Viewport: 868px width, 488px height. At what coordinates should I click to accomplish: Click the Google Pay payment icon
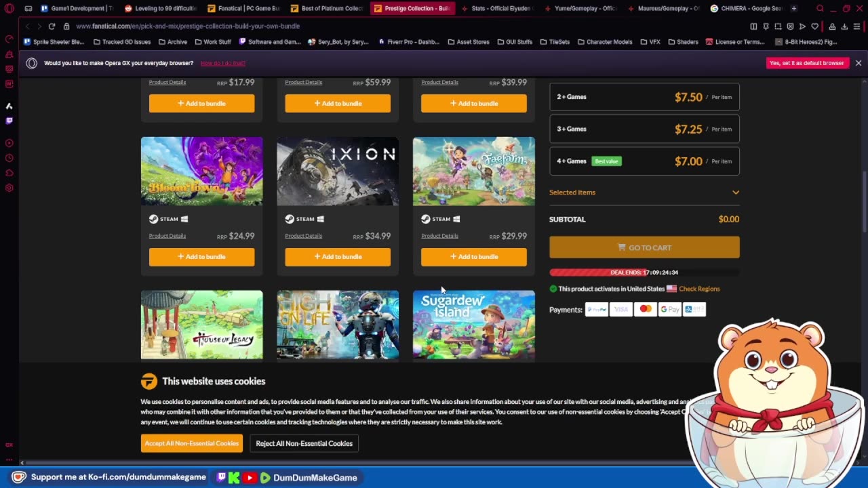coord(670,309)
